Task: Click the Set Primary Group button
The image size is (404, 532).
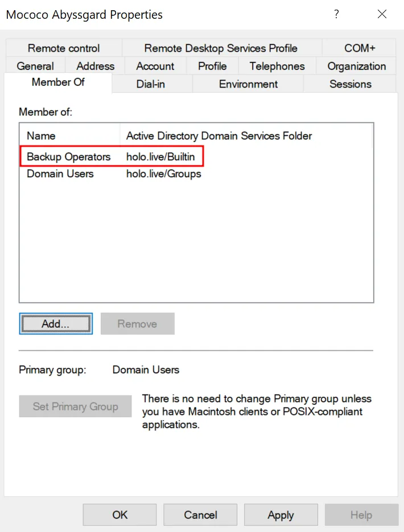Action: pos(76,406)
